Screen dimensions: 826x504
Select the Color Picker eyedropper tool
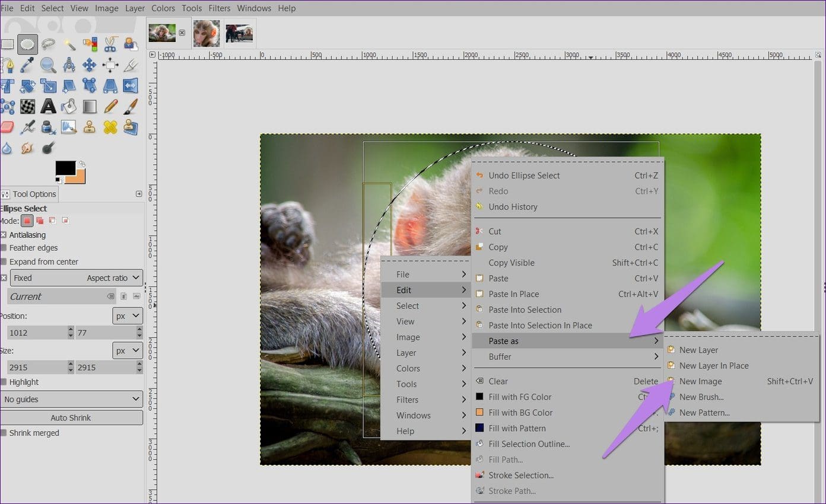click(x=27, y=65)
